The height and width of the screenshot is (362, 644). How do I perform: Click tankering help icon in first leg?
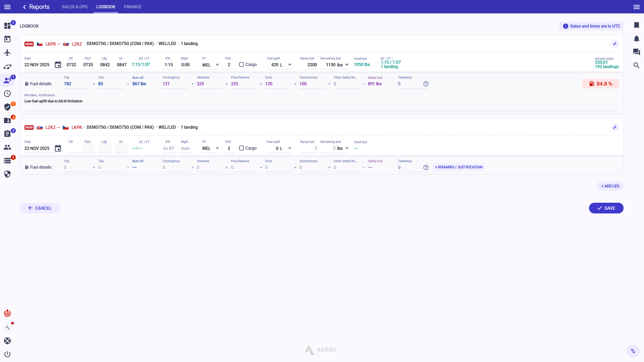(426, 84)
